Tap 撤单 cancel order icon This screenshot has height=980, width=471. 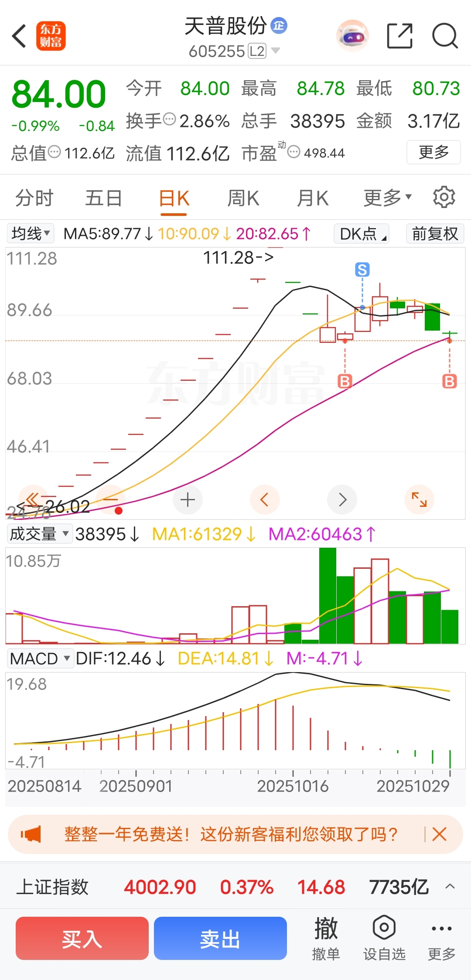coord(326,938)
